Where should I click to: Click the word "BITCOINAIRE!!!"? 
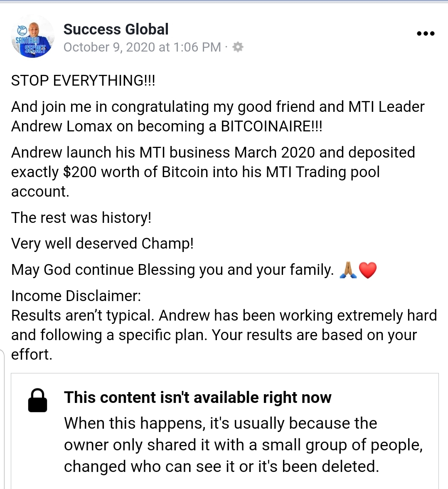click(x=271, y=126)
